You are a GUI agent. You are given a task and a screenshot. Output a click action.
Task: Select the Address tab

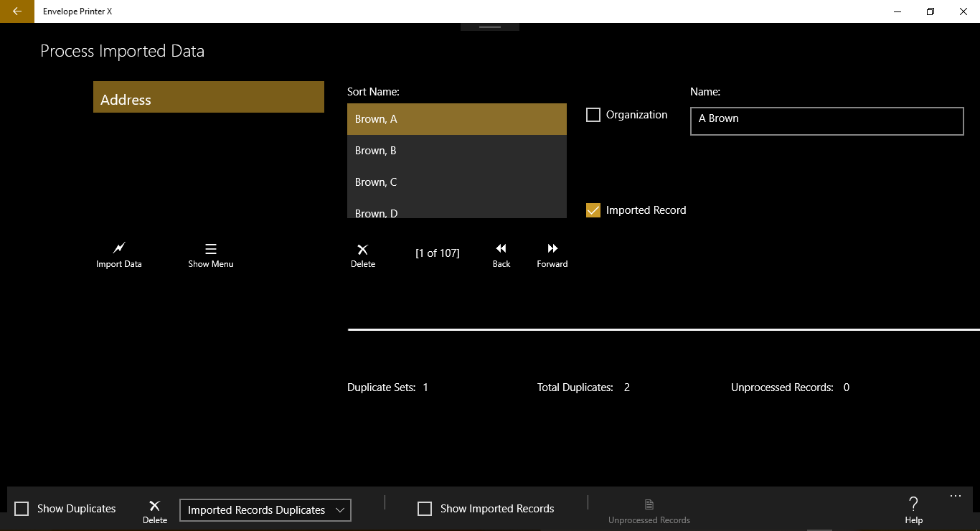[x=209, y=97]
